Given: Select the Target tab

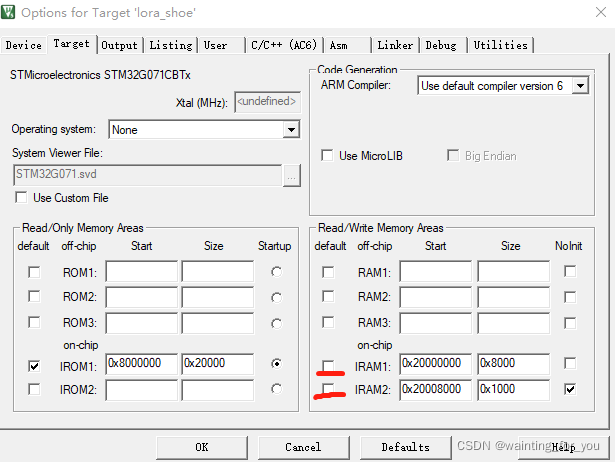Looking at the screenshot, I should click(72, 44).
